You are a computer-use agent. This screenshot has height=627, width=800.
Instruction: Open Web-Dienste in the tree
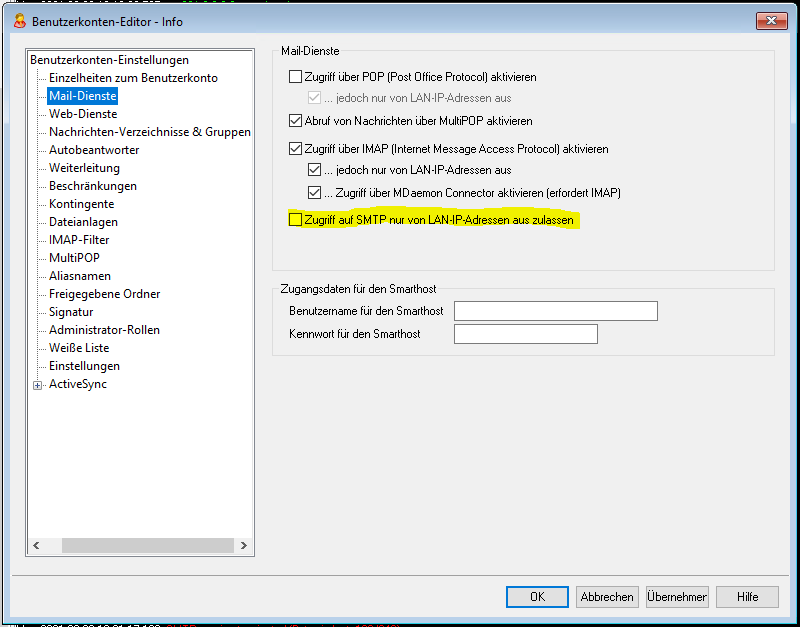tap(83, 114)
